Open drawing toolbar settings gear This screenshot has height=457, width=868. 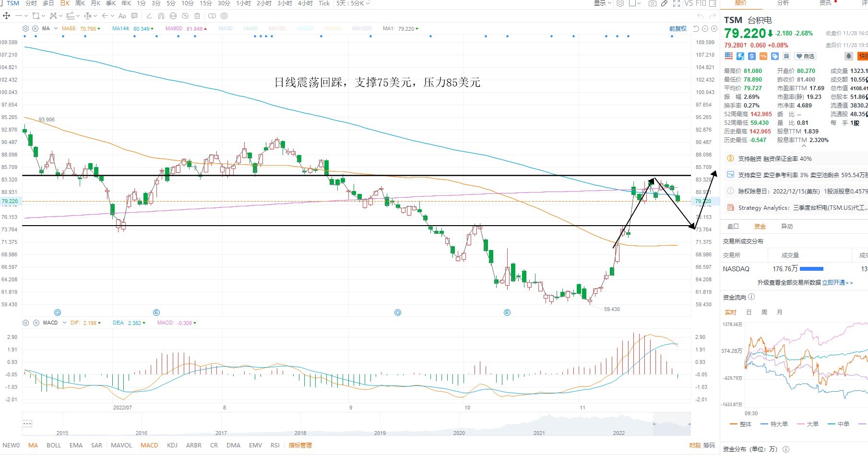click(224, 16)
